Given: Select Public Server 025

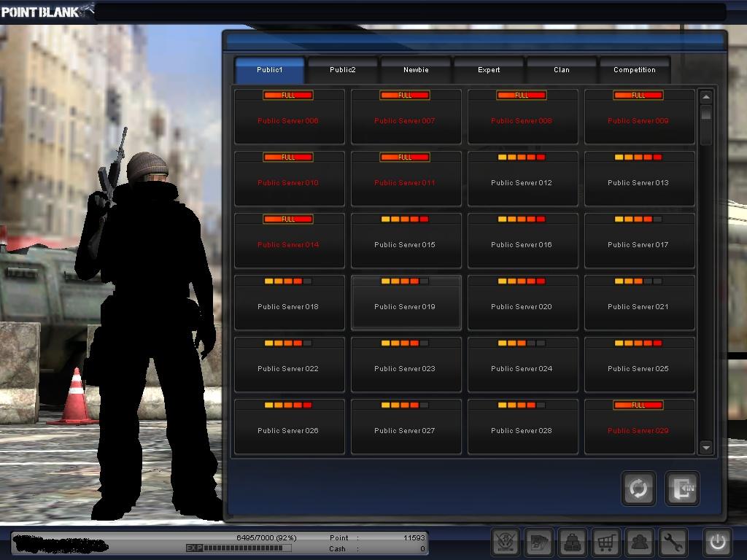Looking at the screenshot, I should (x=639, y=365).
